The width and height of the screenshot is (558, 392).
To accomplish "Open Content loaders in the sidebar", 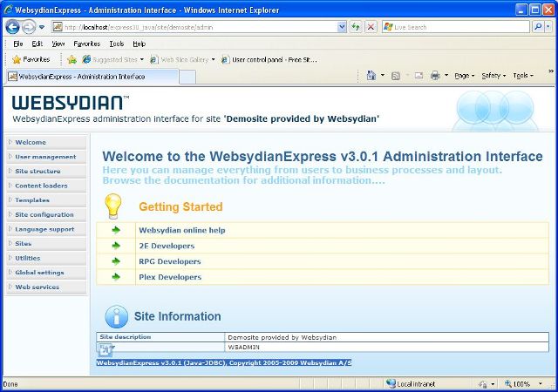I will click(46, 186).
